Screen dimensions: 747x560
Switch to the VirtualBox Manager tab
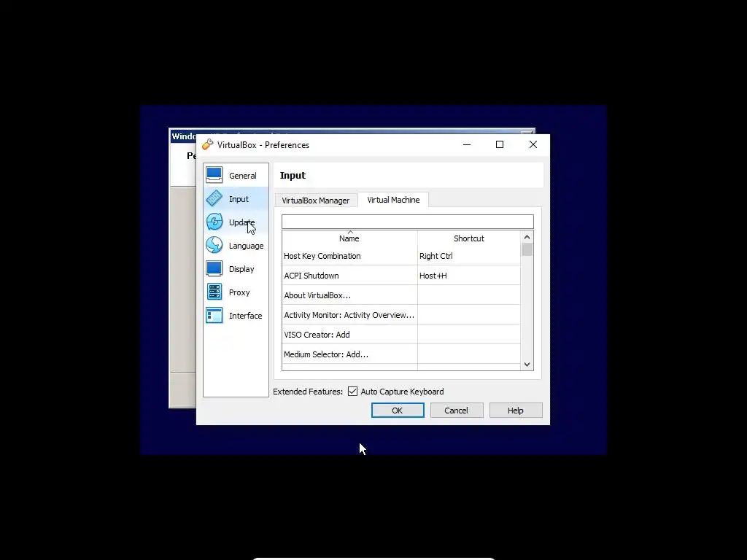[x=315, y=201]
